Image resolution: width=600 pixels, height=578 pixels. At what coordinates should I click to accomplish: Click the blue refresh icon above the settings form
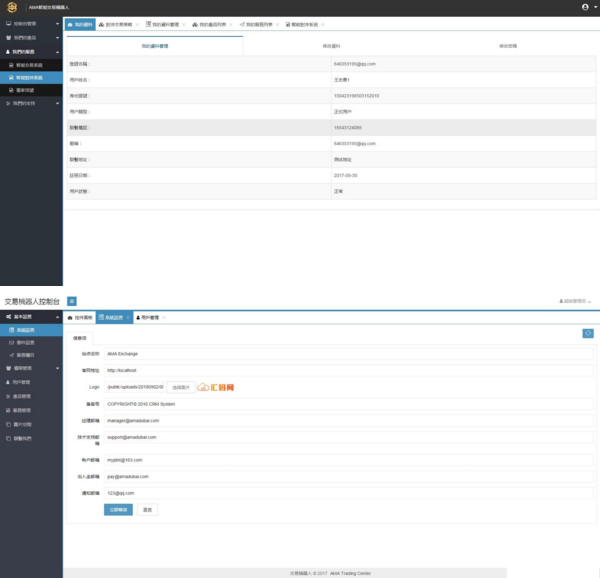tap(588, 333)
